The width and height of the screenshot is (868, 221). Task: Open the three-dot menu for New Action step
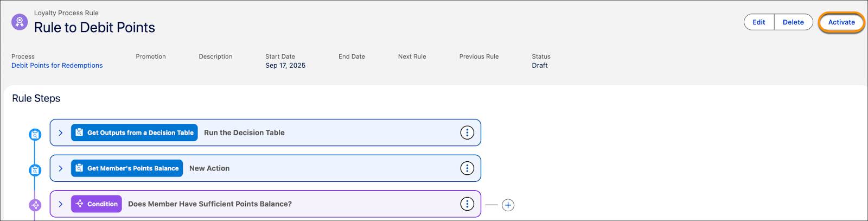[x=467, y=168]
